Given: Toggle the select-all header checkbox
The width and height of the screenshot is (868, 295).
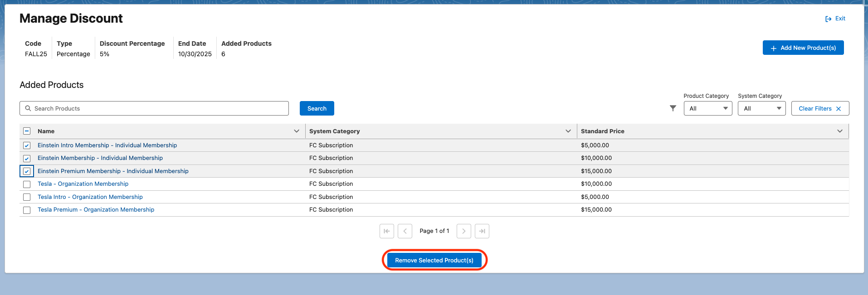Looking at the screenshot, I should click(27, 131).
